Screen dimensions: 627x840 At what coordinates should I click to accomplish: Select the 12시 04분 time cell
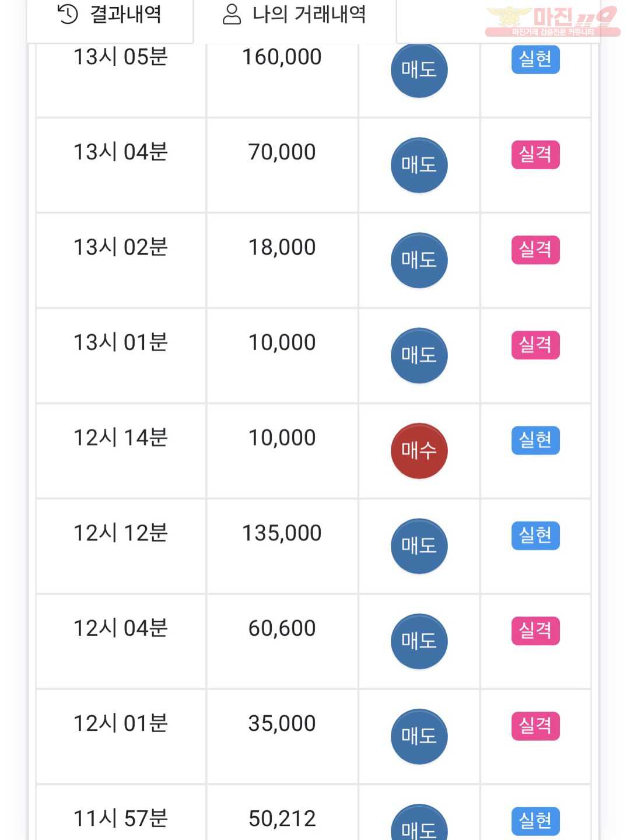tap(121, 641)
